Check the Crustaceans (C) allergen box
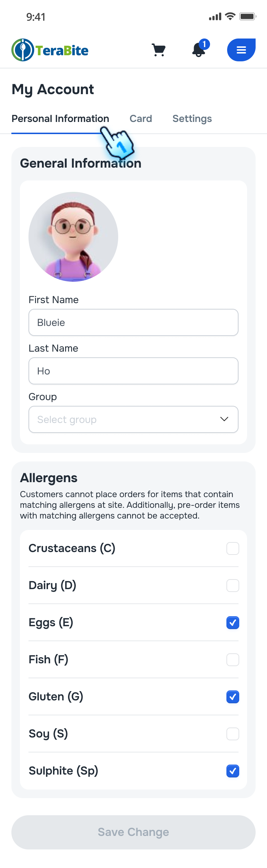Image resolution: width=267 pixels, height=868 pixels. click(233, 548)
